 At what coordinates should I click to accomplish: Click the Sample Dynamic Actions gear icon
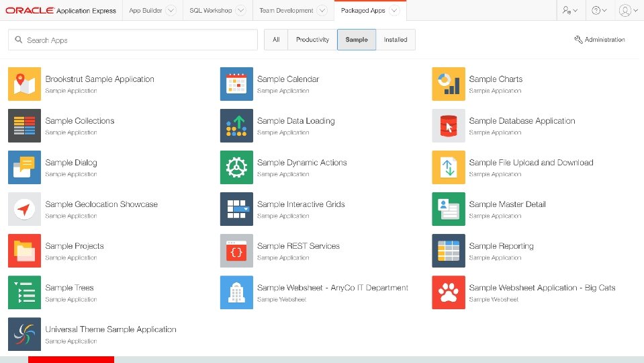click(x=236, y=167)
